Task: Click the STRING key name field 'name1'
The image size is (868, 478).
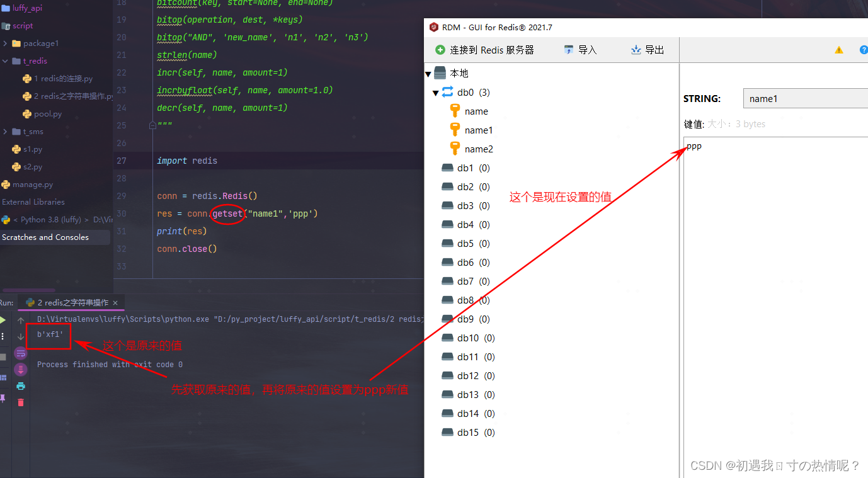Action: (806, 99)
